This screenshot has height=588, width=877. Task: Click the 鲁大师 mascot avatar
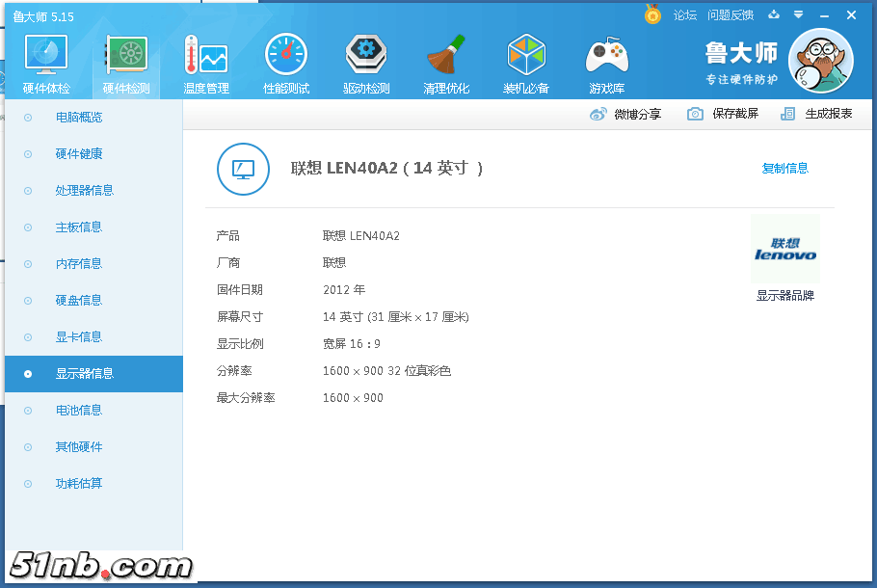coord(820,61)
